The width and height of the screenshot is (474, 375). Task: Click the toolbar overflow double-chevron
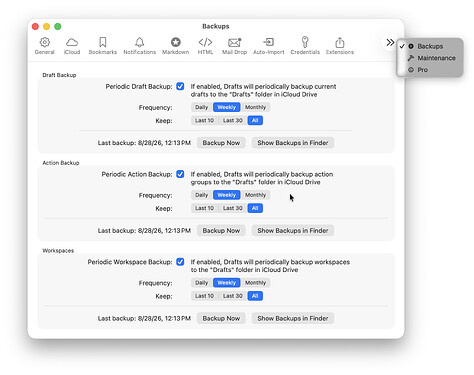pyautogui.click(x=390, y=42)
